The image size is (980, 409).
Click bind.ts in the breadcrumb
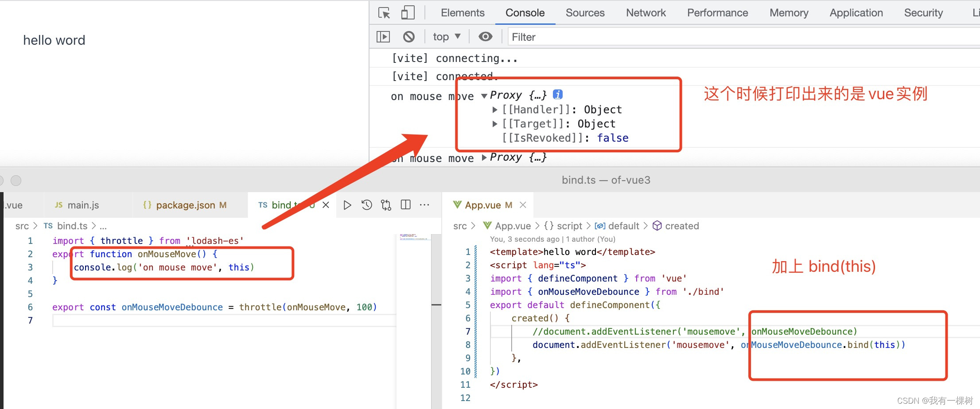tap(72, 226)
